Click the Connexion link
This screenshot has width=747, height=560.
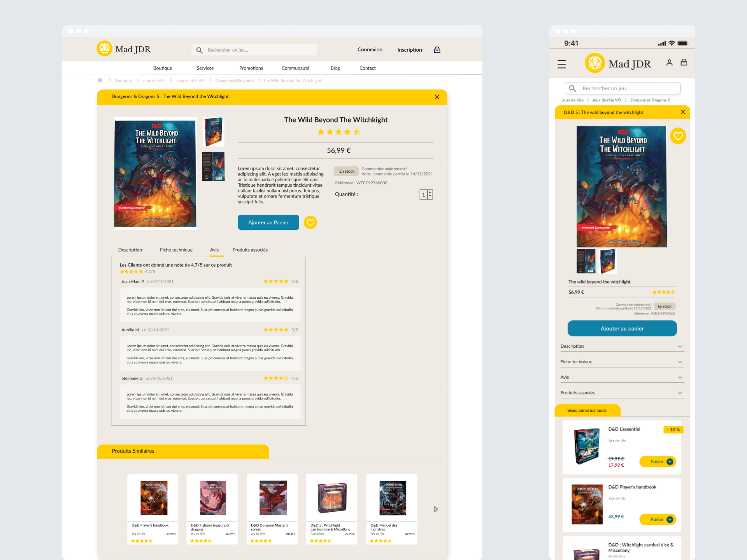pos(370,50)
